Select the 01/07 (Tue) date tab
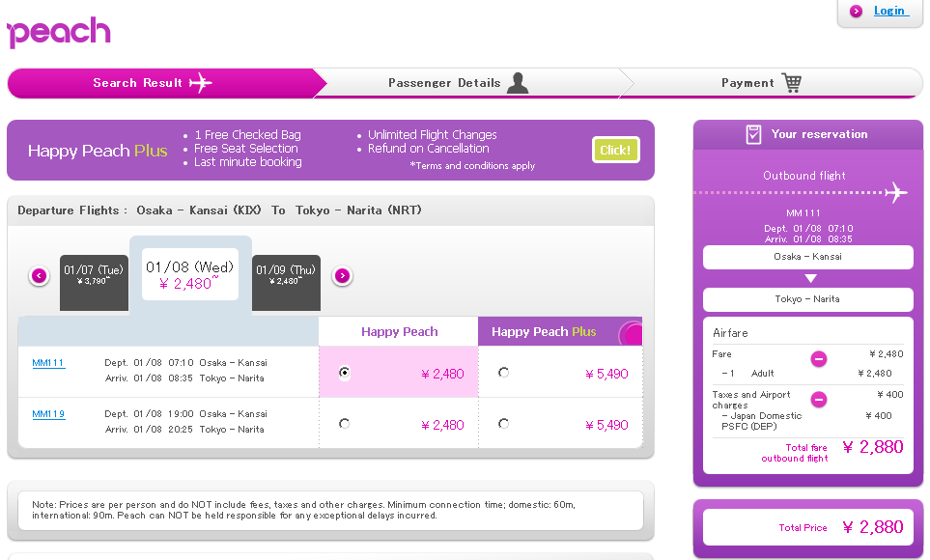This screenshot has width=930, height=560. pyautogui.click(x=94, y=282)
